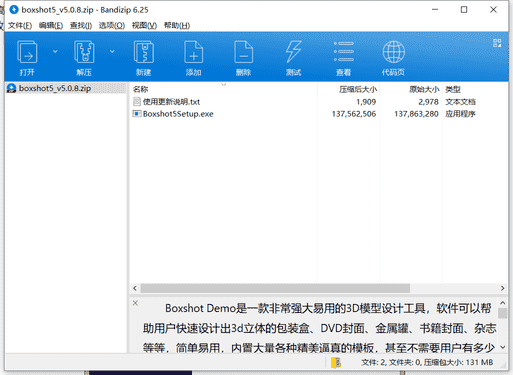Click the text file icon beside 使用更新说明.txt
Image resolution: width=513 pixels, height=375 pixels.
pyautogui.click(x=137, y=101)
